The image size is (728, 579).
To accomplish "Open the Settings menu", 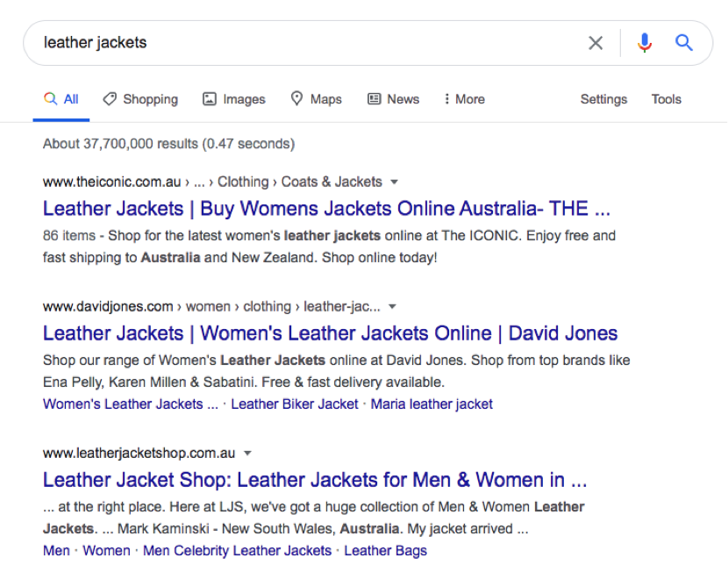I will tap(603, 99).
